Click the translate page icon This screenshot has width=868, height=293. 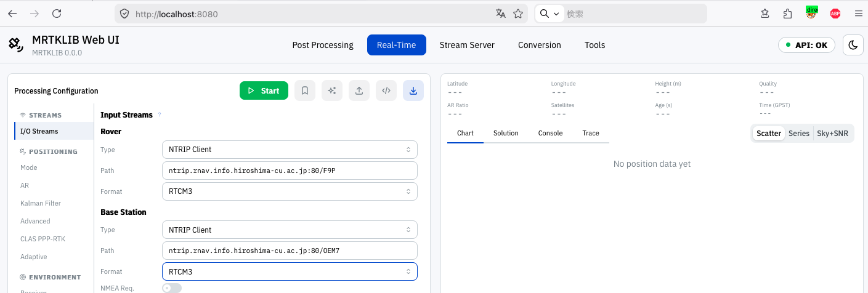[501, 14]
